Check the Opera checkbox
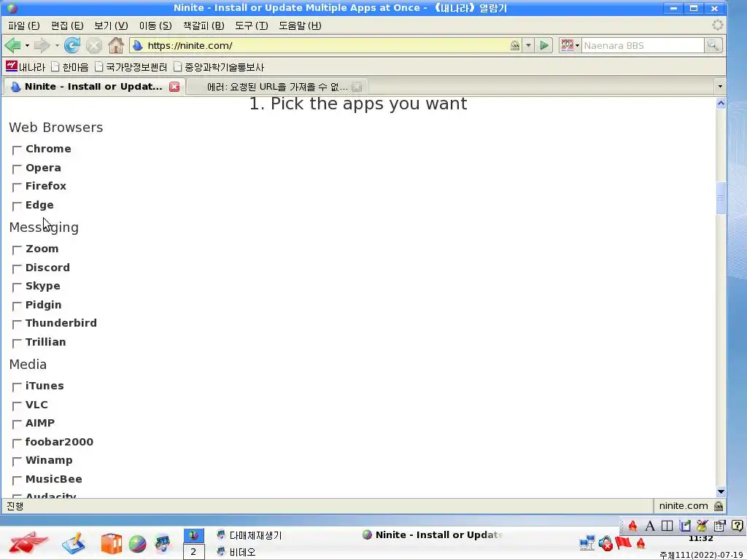The height and width of the screenshot is (560, 747). click(17, 168)
